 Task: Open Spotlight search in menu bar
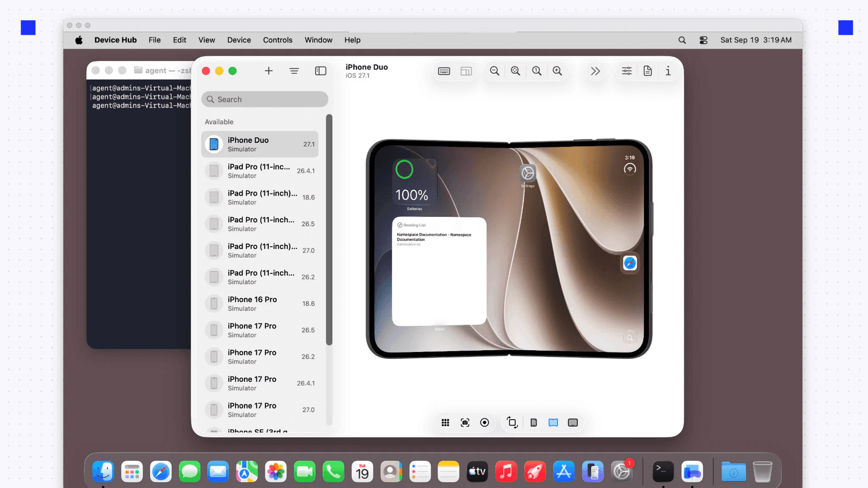[682, 40]
